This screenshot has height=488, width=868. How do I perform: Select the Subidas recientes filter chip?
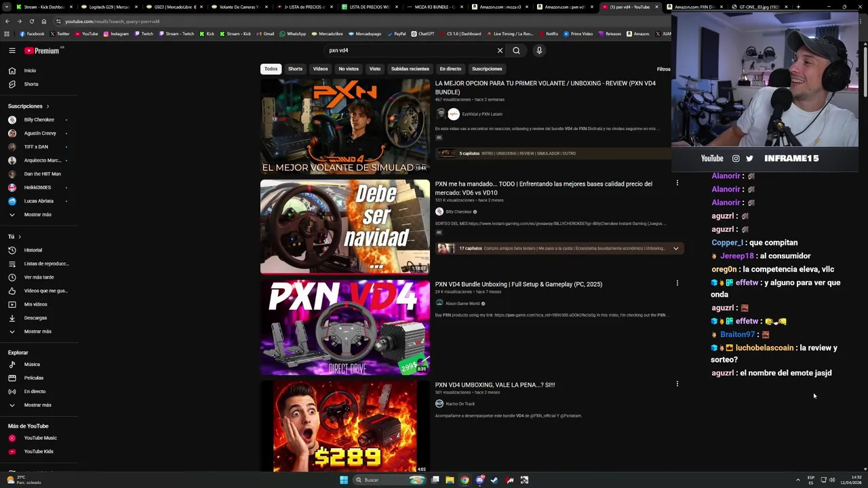click(x=410, y=69)
